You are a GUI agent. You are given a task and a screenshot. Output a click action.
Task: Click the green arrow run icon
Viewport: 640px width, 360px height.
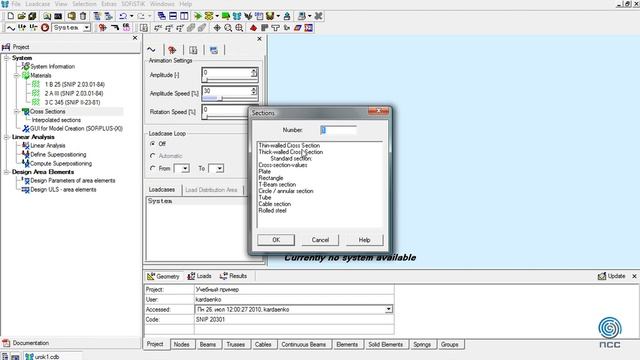click(x=198, y=16)
